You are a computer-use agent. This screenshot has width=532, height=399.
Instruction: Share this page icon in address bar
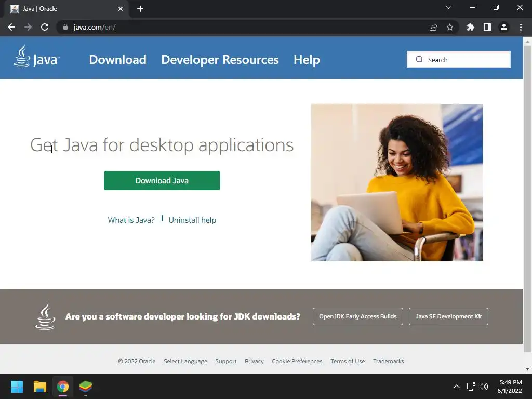point(433,27)
